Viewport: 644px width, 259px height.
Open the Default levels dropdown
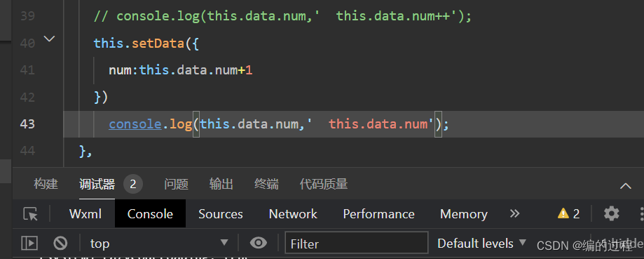[481, 244]
